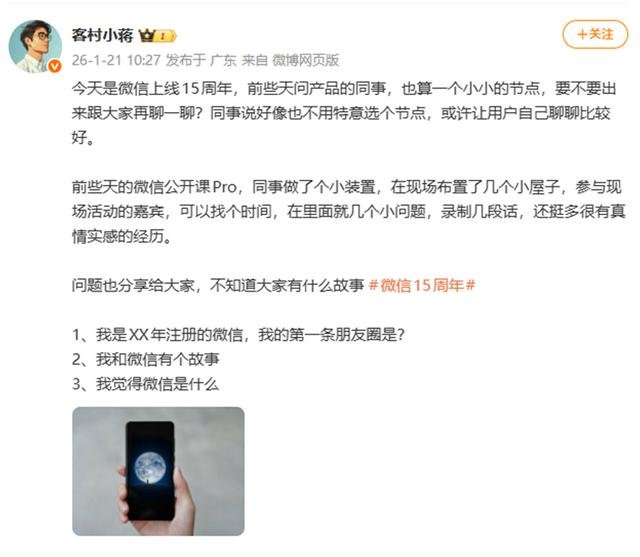The image size is (640, 557).
Task: Select question 1 about 第一条朋友圈
Action: [238, 335]
